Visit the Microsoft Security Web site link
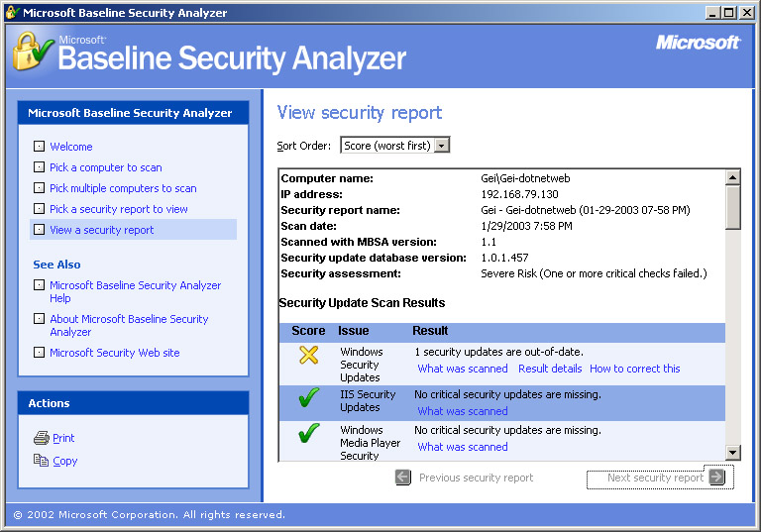The height and width of the screenshot is (532, 761). pyautogui.click(x=115, y=353)
